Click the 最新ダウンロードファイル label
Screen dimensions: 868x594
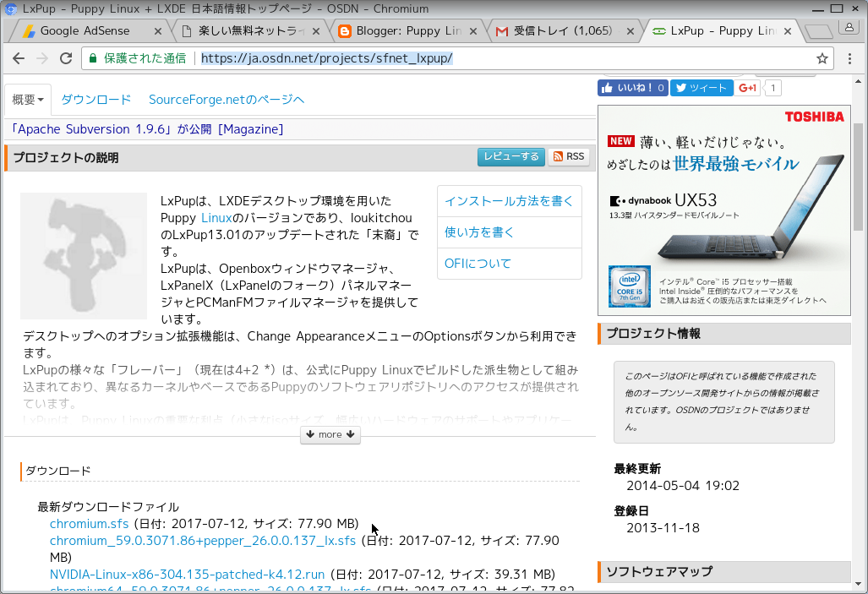pyautogui.click(x=108, y=507)
